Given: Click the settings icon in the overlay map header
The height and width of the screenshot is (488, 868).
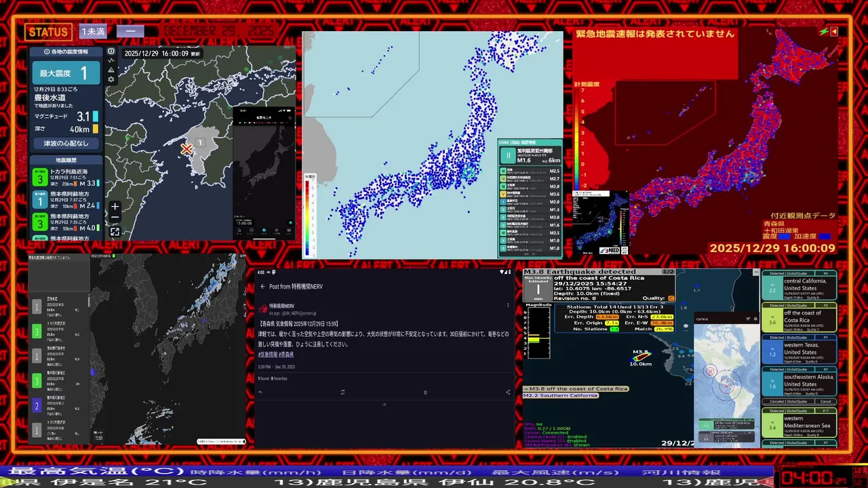Looking at the screenshot, I should (755, 319).
